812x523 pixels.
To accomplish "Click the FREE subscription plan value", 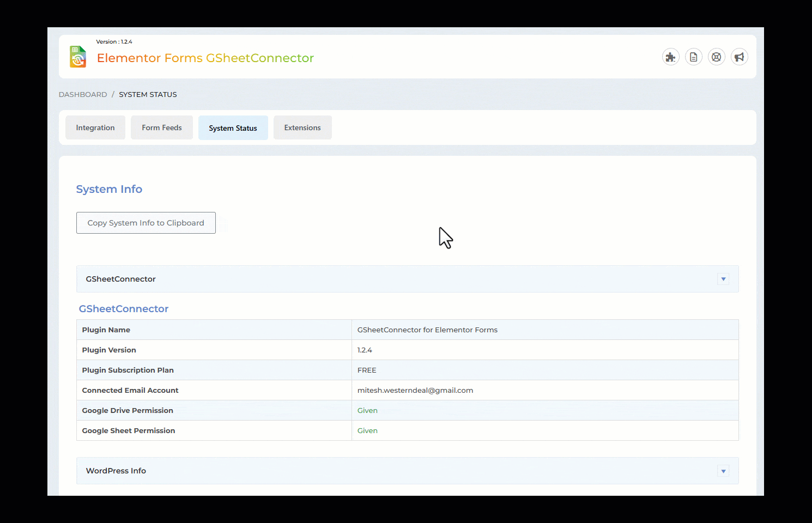I will click(x=367, y=370).
